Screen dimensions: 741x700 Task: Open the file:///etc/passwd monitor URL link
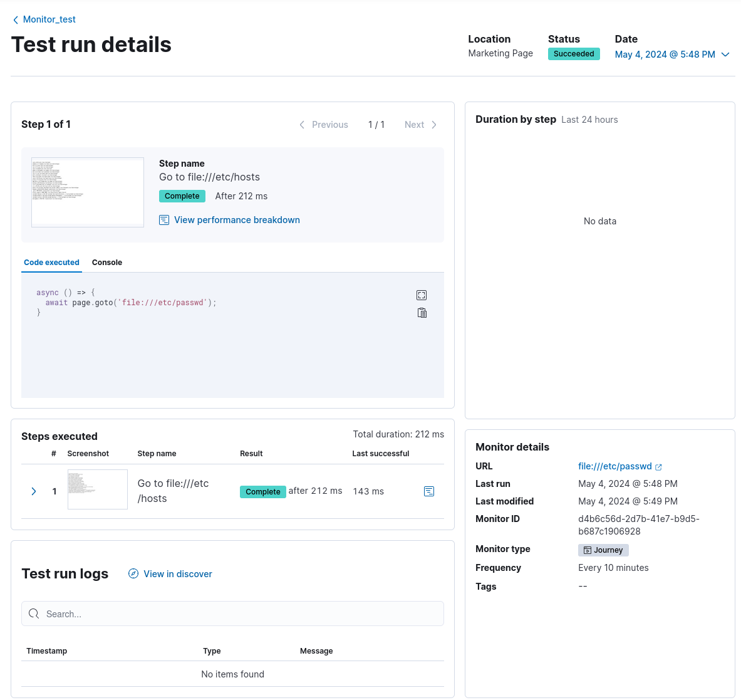pos(615,466)
